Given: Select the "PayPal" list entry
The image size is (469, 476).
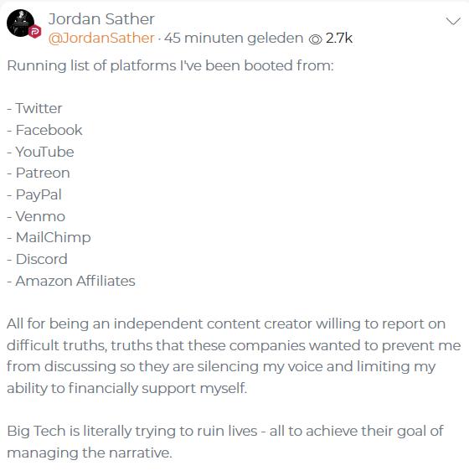Looking at the screenshot, I should 34,195.
